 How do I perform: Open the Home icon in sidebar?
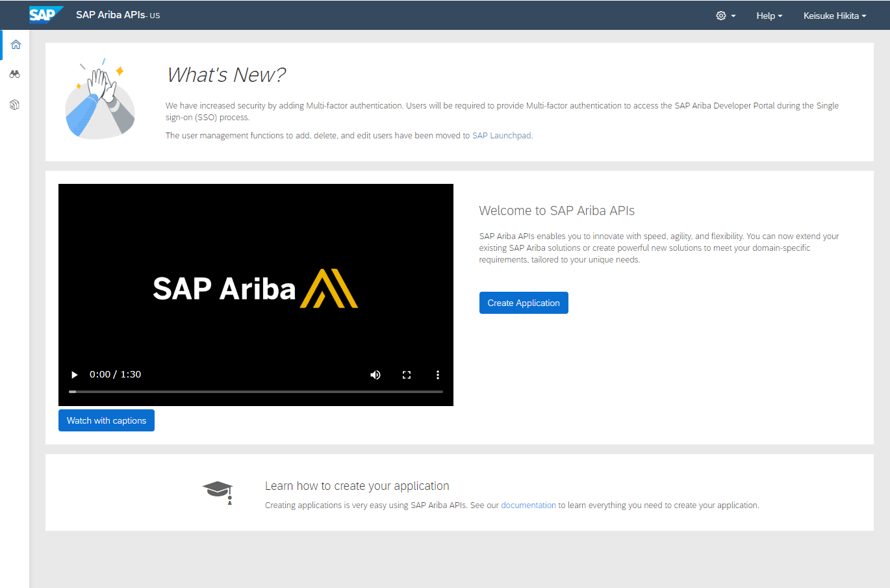coord(16,44)
